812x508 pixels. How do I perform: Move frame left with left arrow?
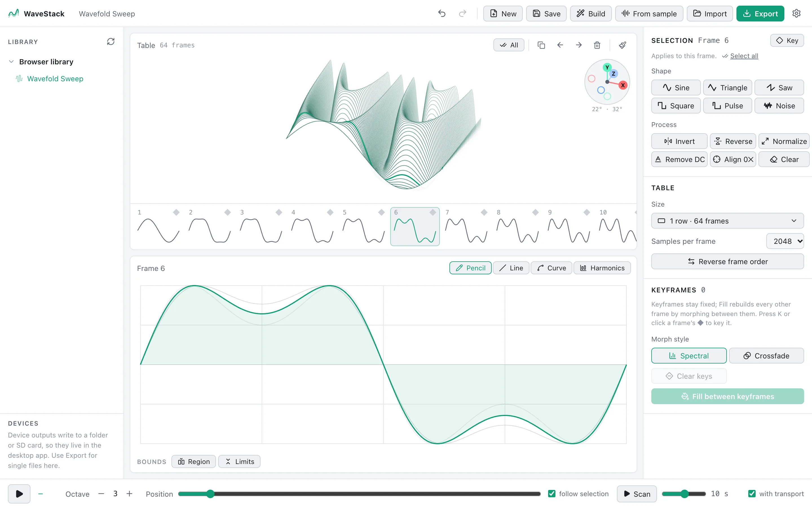pos(560,45)
